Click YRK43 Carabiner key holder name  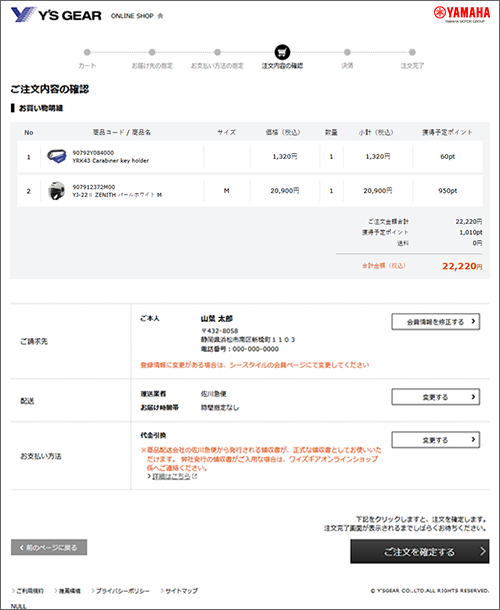click(x=111, y=160)
